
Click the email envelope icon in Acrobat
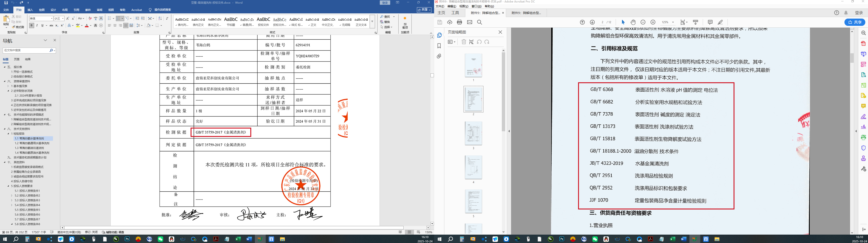[x=470, y=22]
